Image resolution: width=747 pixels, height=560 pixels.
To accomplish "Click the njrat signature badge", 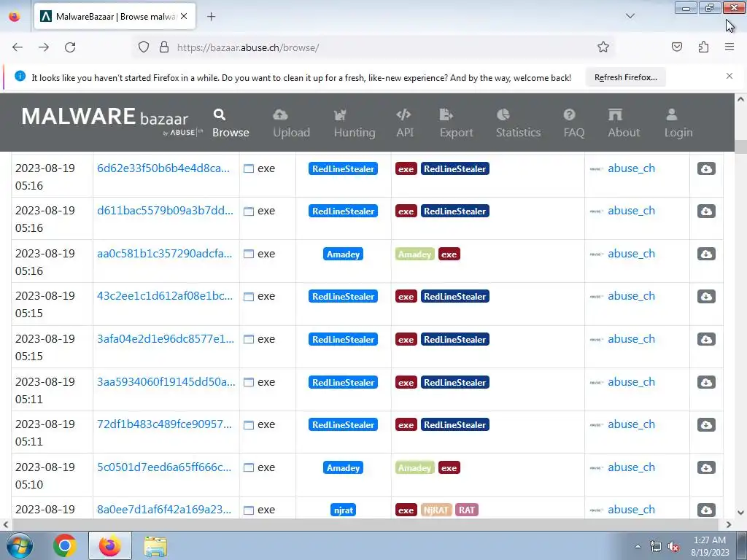I will tap(343, 510).
